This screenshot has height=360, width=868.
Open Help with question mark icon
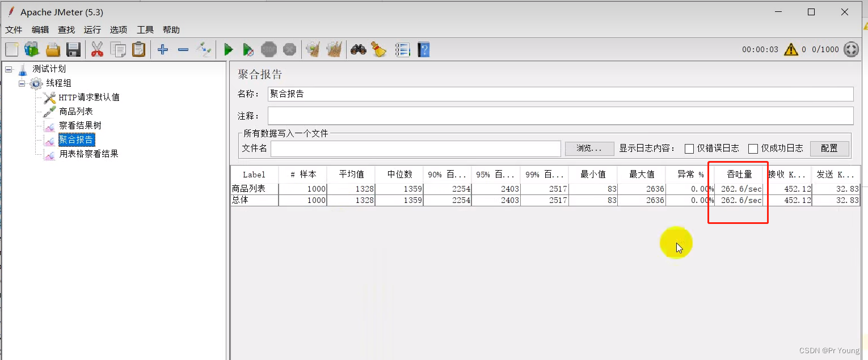coord(423,50)
